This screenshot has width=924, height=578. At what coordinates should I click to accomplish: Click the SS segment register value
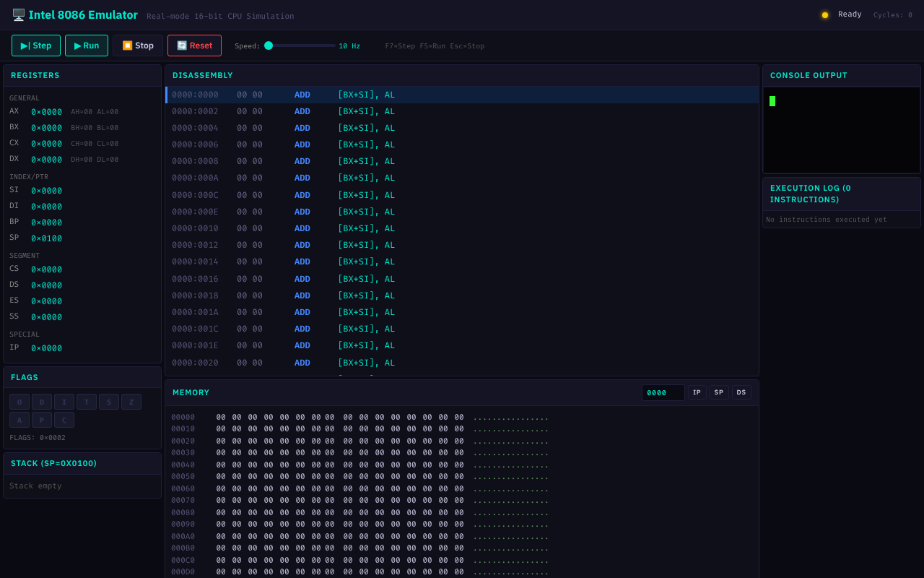46,317
